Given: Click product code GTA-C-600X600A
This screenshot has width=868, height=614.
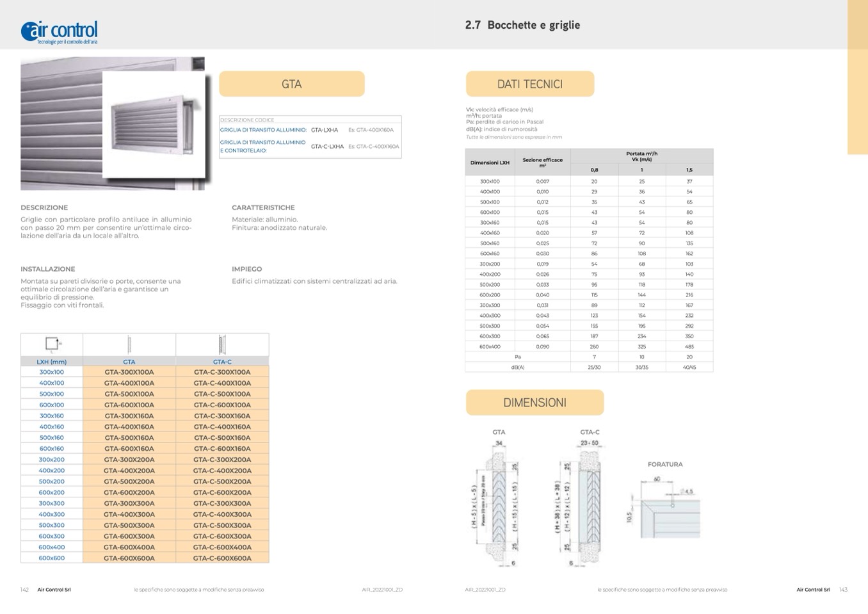Looking at the screenshot, I should pos(222,558).
